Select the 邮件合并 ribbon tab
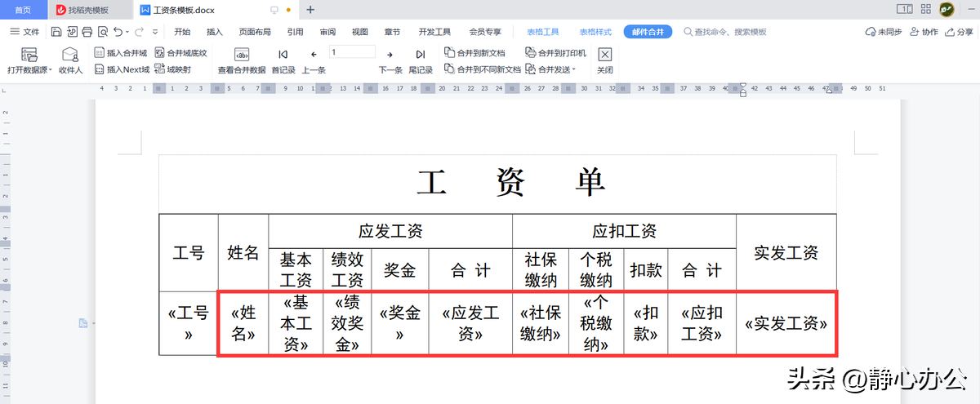This screenshot has width=980, height=404. (x=648, y=32)
